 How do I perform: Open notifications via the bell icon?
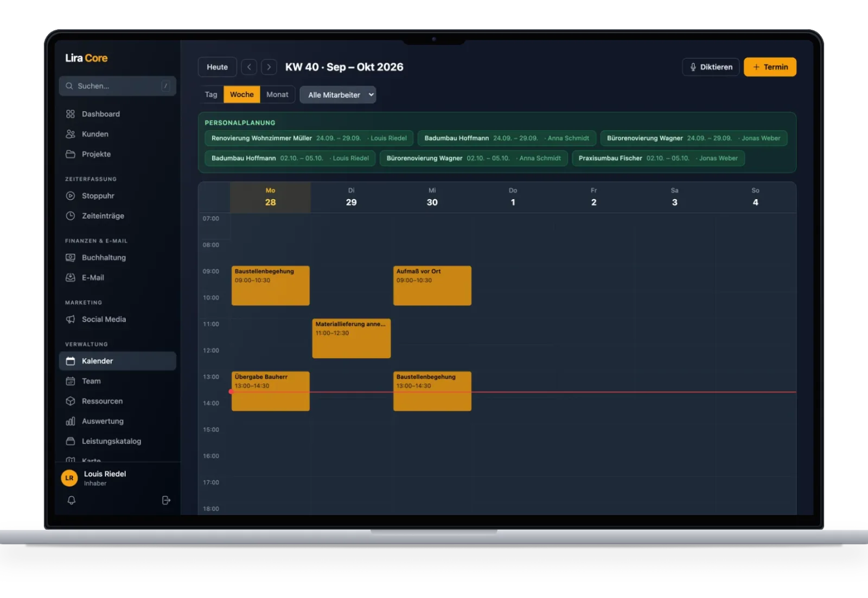[72, 500]
